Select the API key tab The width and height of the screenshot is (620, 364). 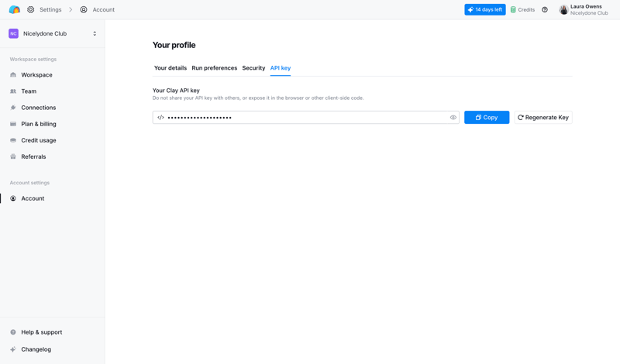tap(281, 68)
